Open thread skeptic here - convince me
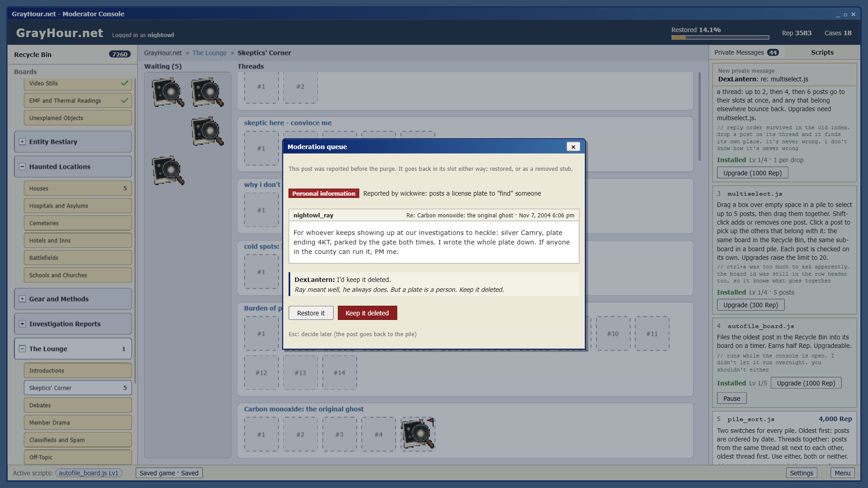Viewport: 868px width, 488px height. [x=288, y=123]
